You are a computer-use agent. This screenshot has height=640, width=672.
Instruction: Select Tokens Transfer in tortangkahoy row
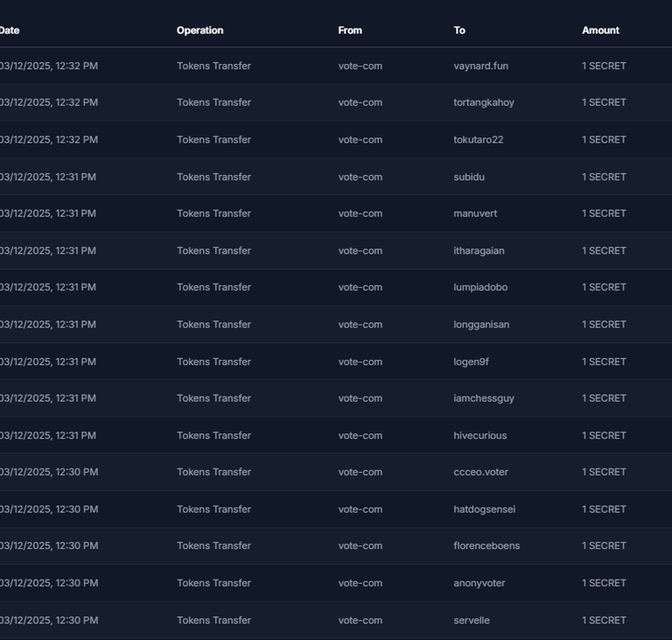tap(213, 102)
